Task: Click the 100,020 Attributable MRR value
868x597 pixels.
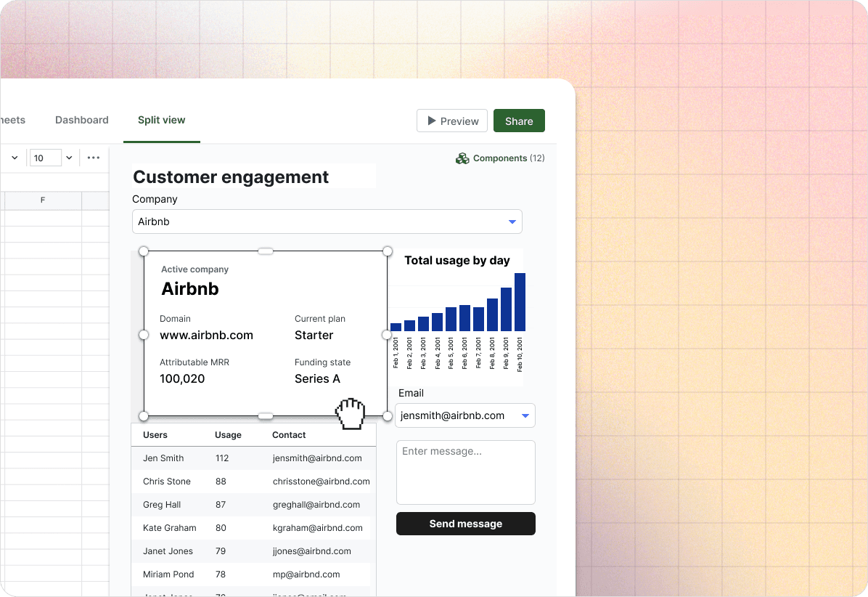Action: point(182,379)
